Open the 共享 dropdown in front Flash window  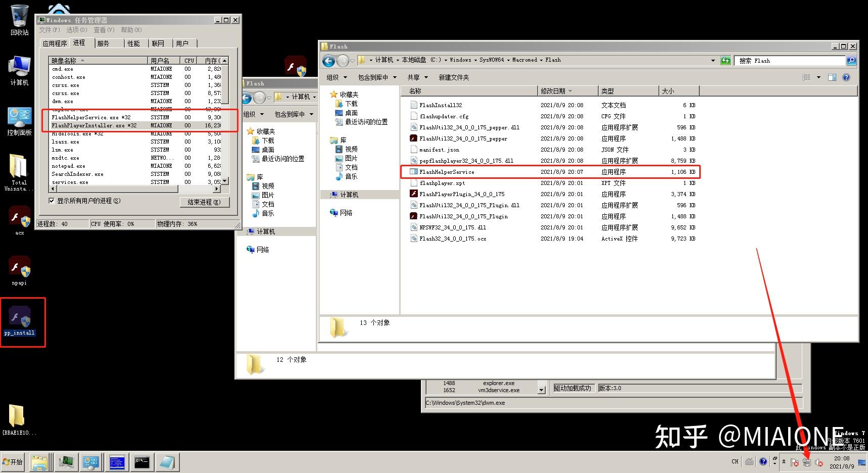click(418, 77)
